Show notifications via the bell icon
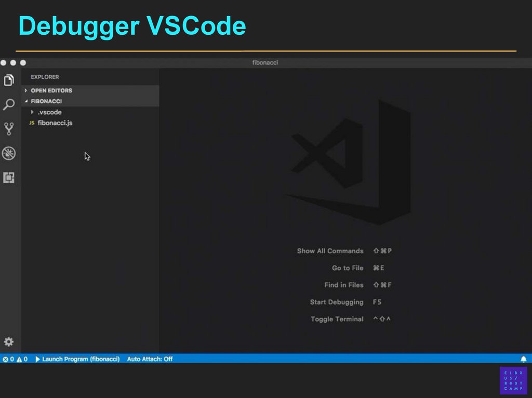The height and width of the screenshot is (398, 532). point(524,359)
